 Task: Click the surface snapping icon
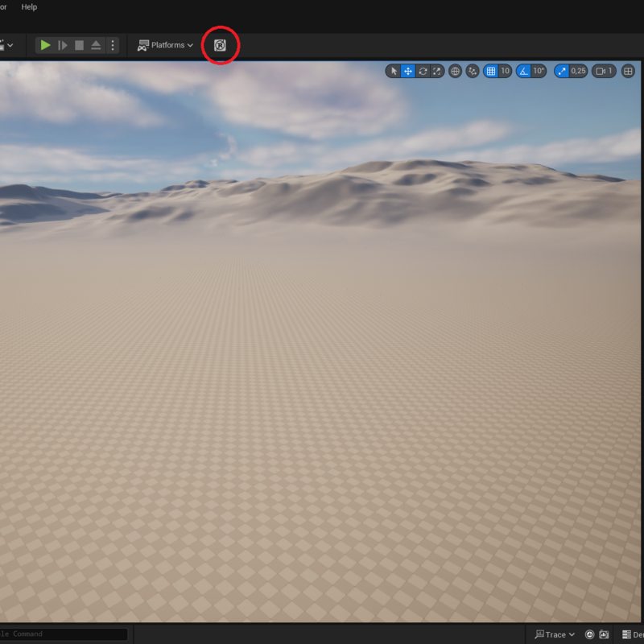click(473, 71)
